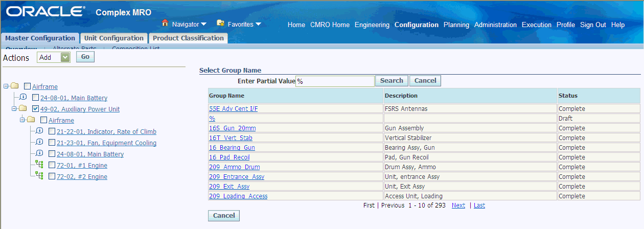Open CMRO Home in the menu

point(330,25)
